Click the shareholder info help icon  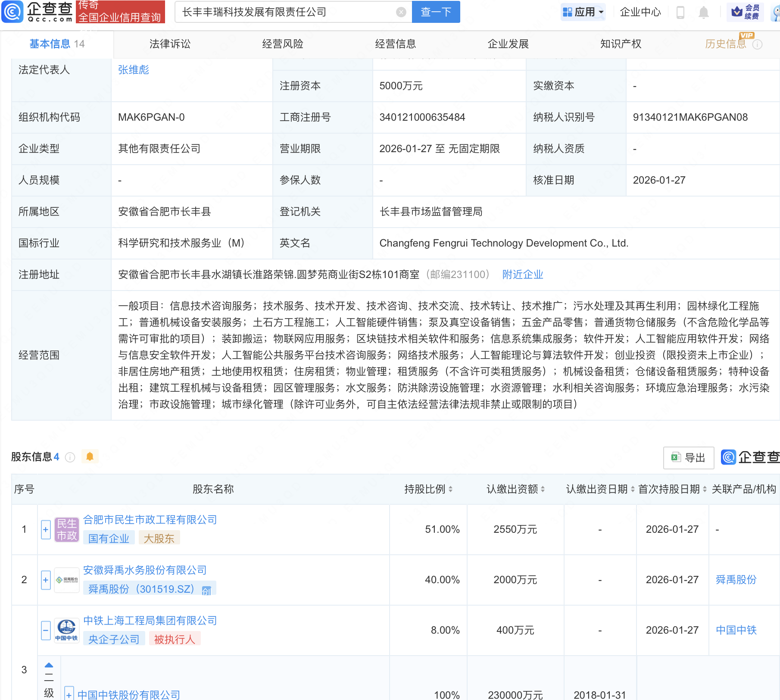70,457
